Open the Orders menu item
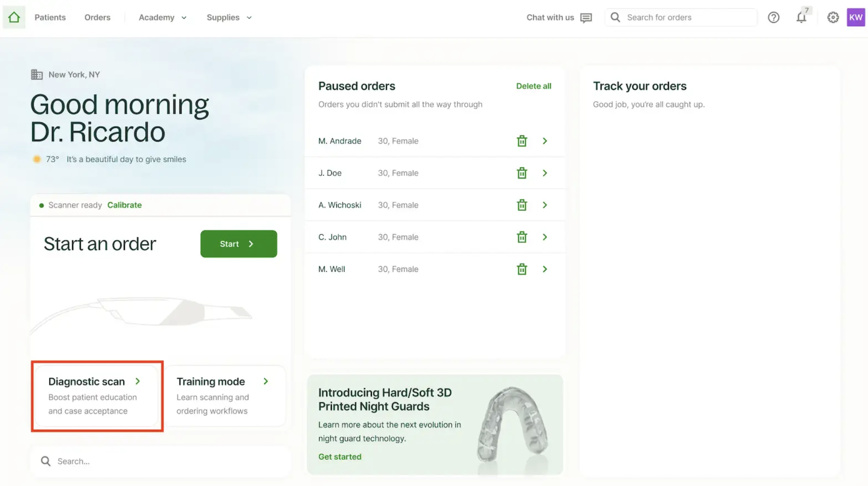Viewport: 868px width, 486px height. (x=97, y=18)
